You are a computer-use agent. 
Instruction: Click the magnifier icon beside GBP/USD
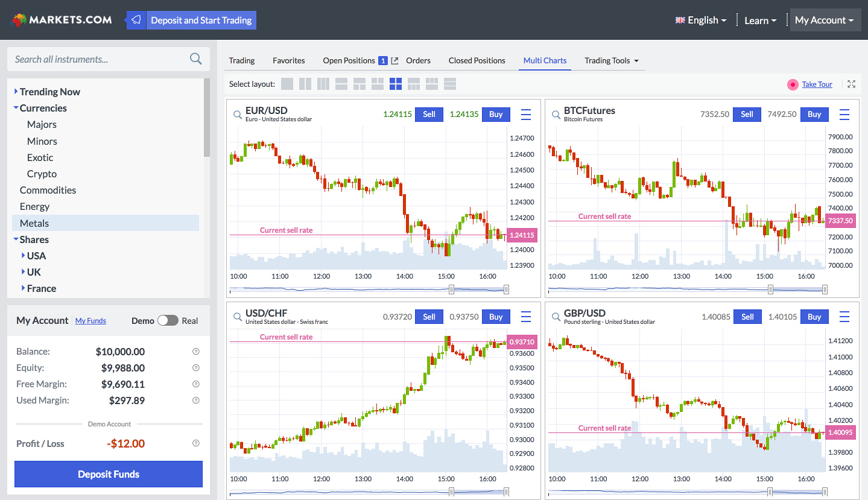pos(556,317)
